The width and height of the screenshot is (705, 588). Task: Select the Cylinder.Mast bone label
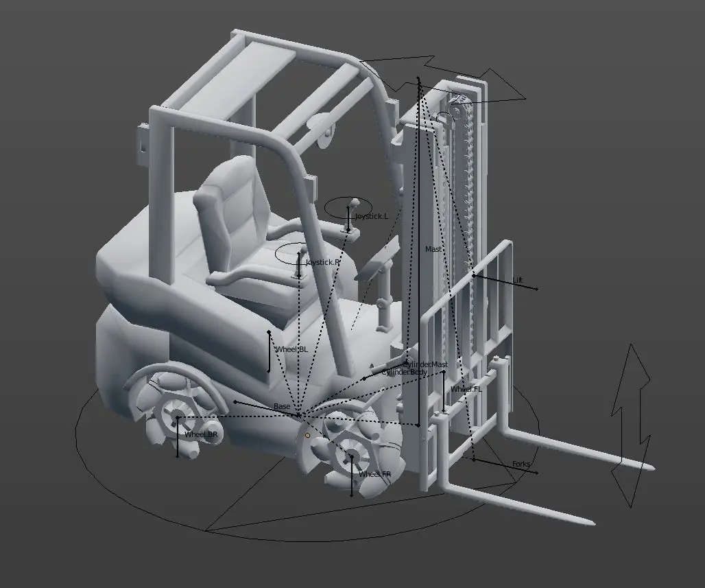pyautogui.click(x=425, y=364)
